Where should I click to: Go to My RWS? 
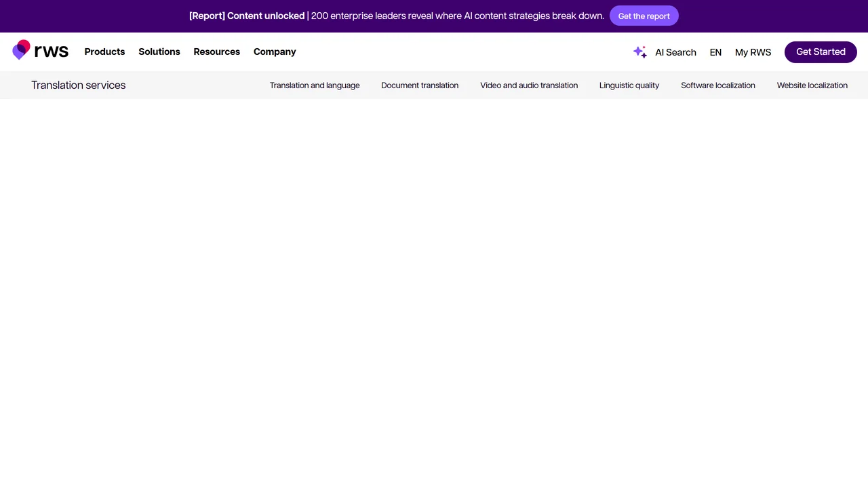753,52
